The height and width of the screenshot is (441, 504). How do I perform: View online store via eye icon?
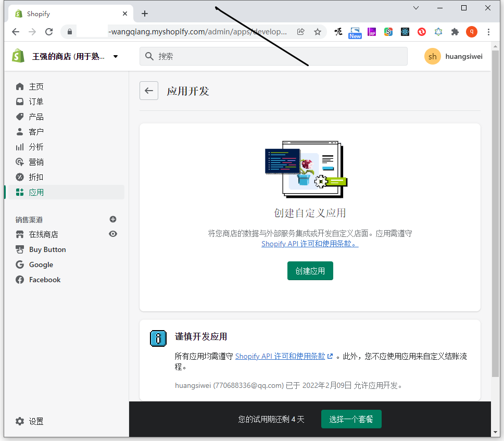click(113, 234)
